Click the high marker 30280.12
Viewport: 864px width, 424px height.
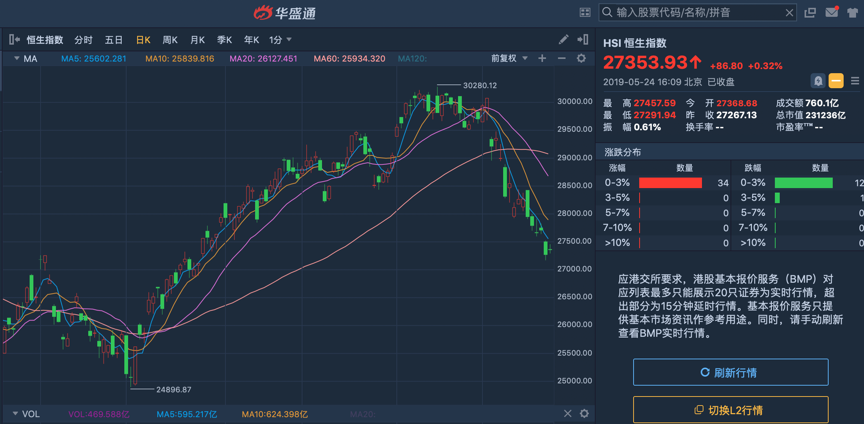tap(478, 85)
